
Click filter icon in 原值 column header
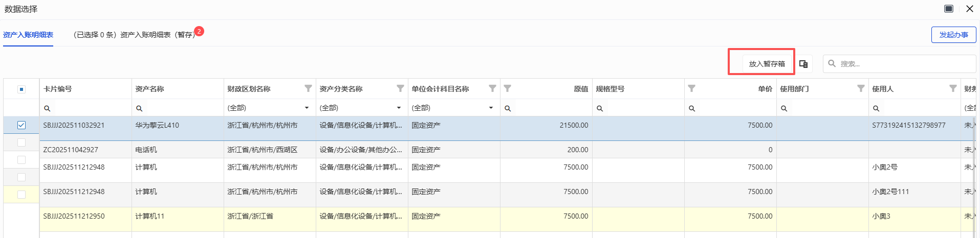tap(507, 88)
